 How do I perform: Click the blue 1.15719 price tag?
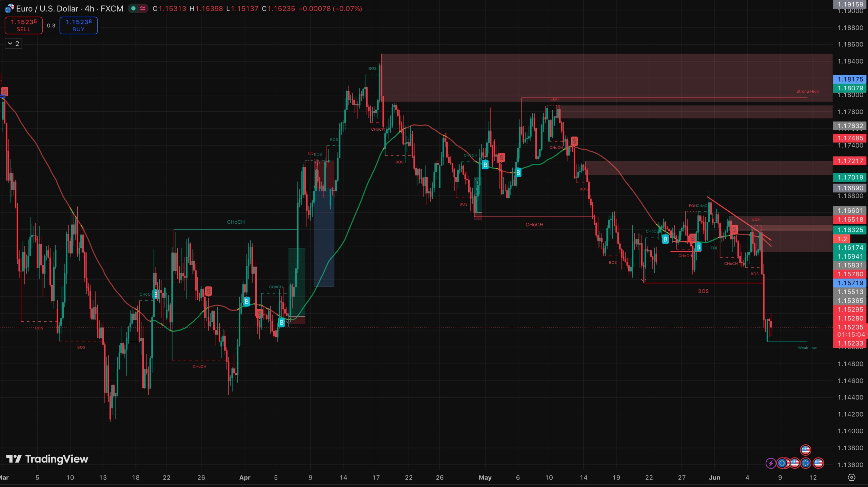850,283
